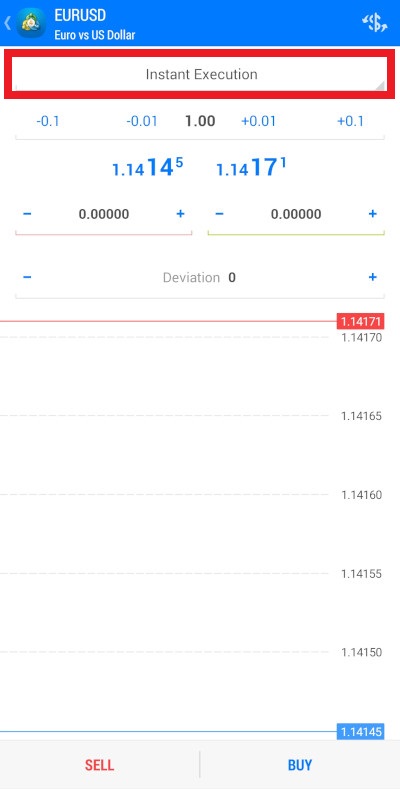Tap the plus icon for take profit

tap(372, 214)
